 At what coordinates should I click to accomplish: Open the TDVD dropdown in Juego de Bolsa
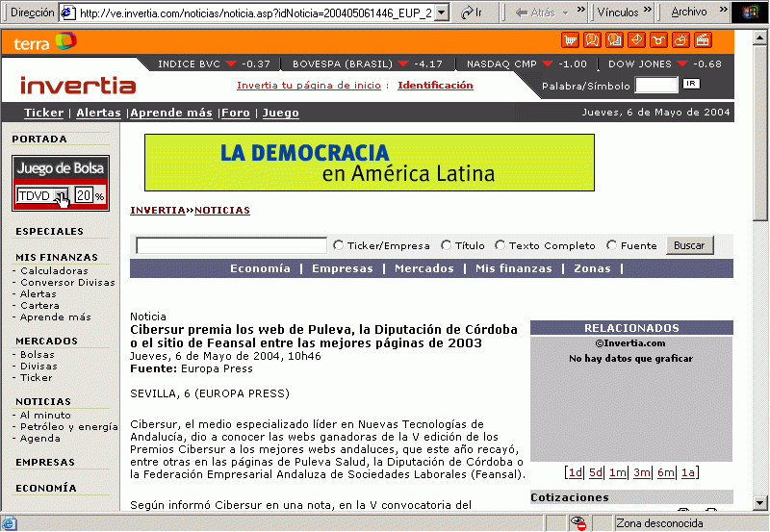(x=62, y=196)
